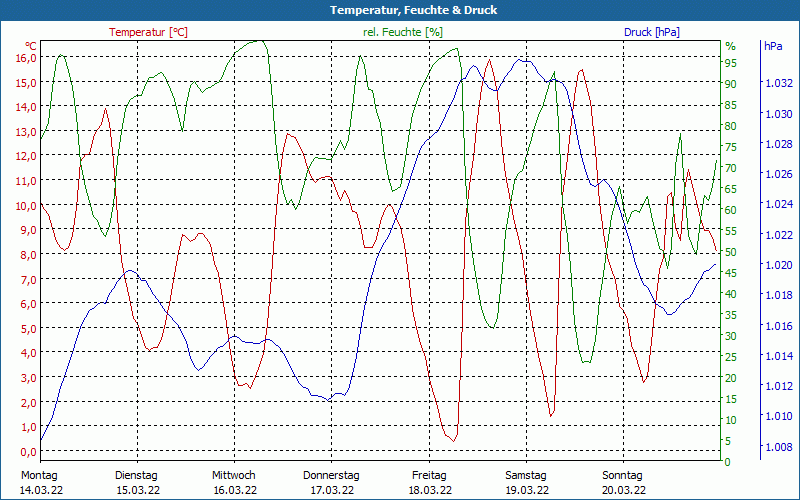
Task: Click the "0,0" temperature axis value
Action: (x=28, y=452)
